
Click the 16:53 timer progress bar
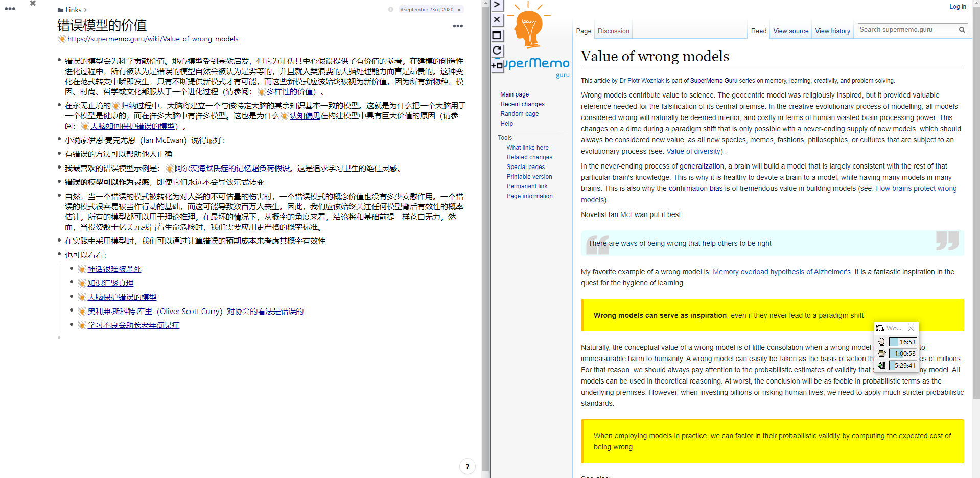pyautogui.click(x=902, y=342)
